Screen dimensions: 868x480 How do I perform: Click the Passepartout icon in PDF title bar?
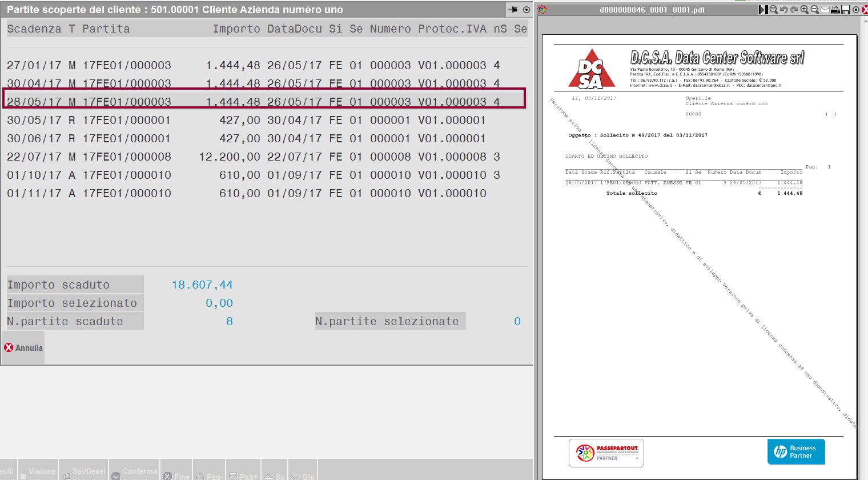click(x=542, y=10)
